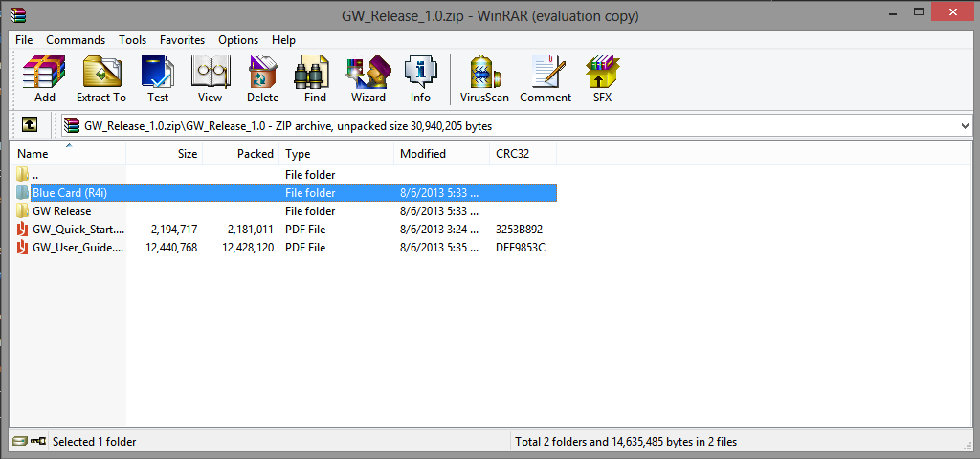Click the Delete toolbar icon

pyautogui.click(x=262, y=78)
